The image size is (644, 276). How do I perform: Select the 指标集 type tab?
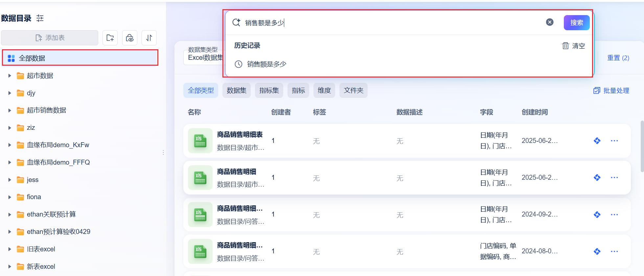[x=269, y=90]
